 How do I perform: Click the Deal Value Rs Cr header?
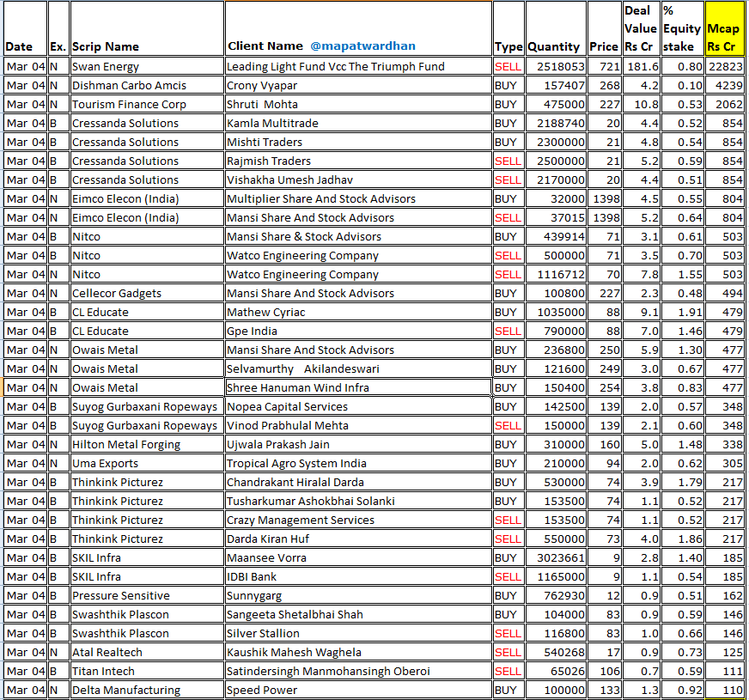click(641, 28)
